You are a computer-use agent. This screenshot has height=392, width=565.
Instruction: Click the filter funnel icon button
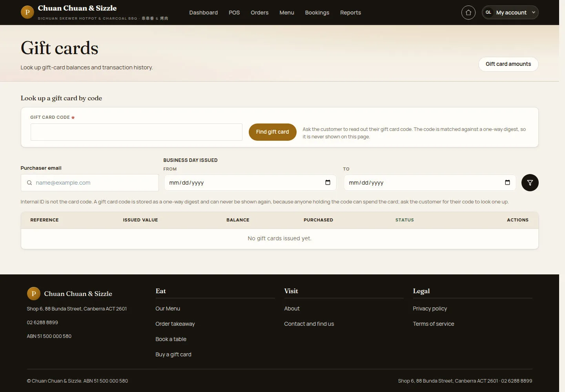[x=530, y=183]
